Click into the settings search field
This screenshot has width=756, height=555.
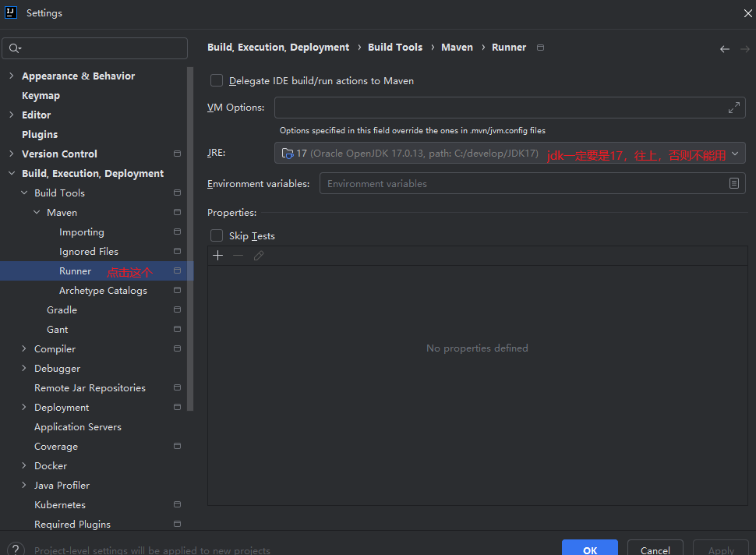click(95, 48)
